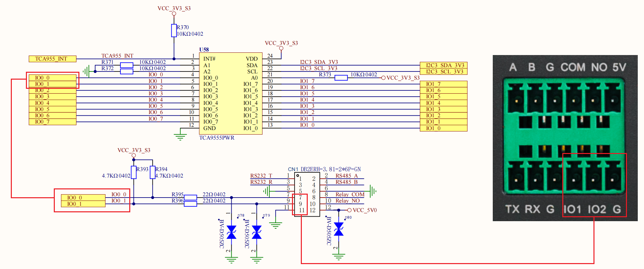Image resolution: width=644 pixels, height=269 pixels.
Task: Select the yellow IO1_6 port
Action: click(x=444, y=90)
